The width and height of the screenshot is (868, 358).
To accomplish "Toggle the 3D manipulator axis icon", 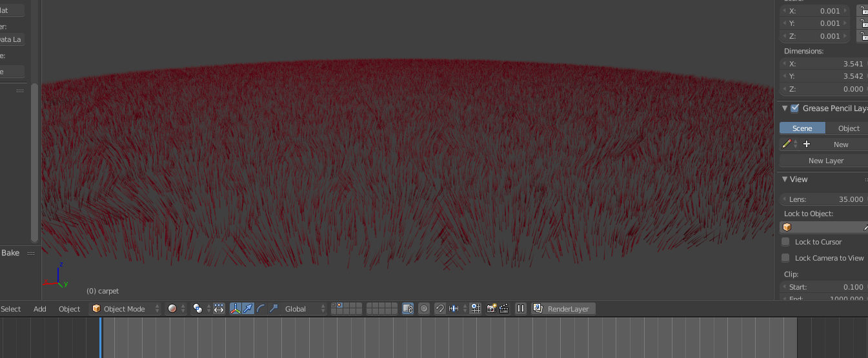I will pyautogui.click(x=236, y=309).
